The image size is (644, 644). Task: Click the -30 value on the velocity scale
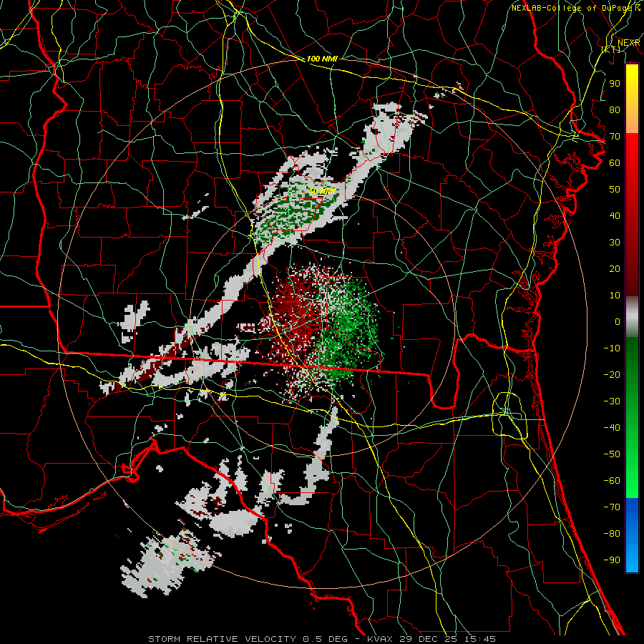tap(612, 401)
